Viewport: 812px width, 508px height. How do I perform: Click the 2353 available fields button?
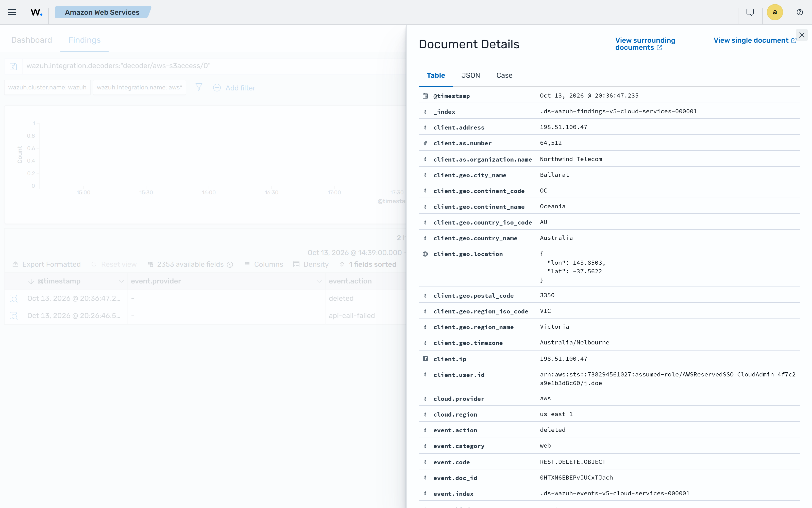point(186,264)
